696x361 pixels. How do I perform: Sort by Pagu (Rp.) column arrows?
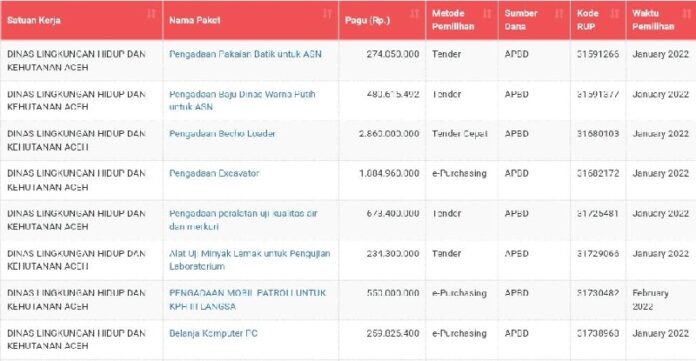click(x=414, y=14)
